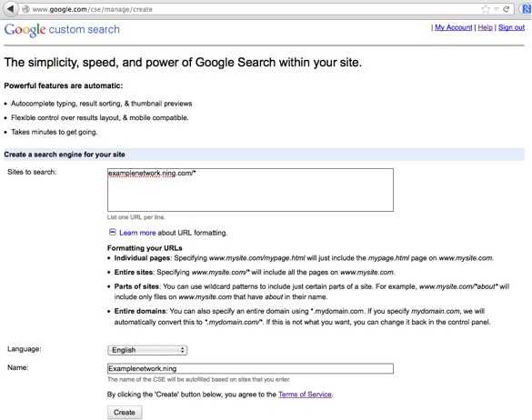The width and height of the screenshot is (532, 420).
Task: Collapse the URL formatting help minus icon
Action: [x=112, y=232]
